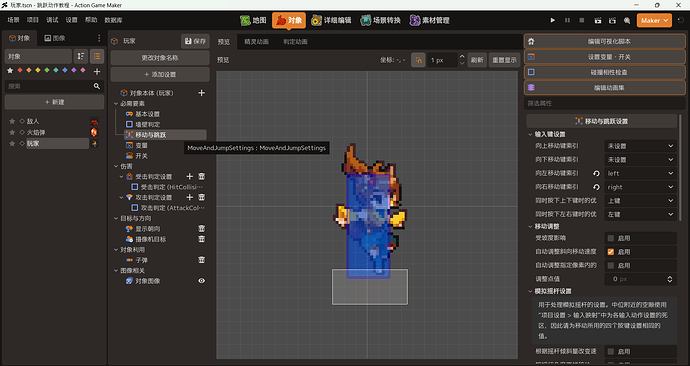
Task: Add a new color tag with plus icon
Action: (x=97, y=71)
